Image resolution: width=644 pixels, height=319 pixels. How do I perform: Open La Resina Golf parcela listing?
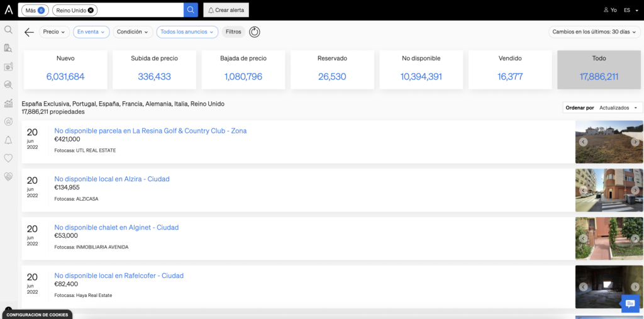(x=150, y=131)
